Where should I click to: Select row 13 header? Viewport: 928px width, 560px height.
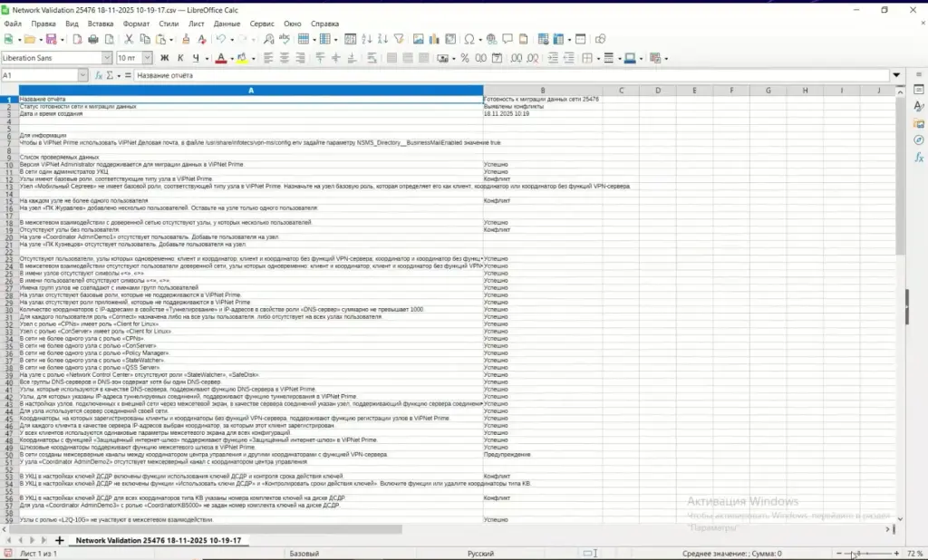coord(9,187)
